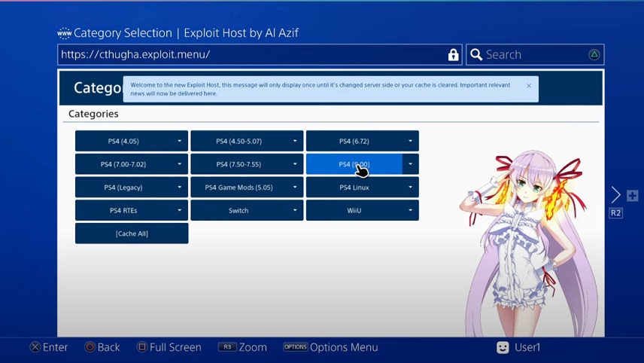644x363 pixels.
Task: Click the R2 button indicator
Action: coord(615,213)
